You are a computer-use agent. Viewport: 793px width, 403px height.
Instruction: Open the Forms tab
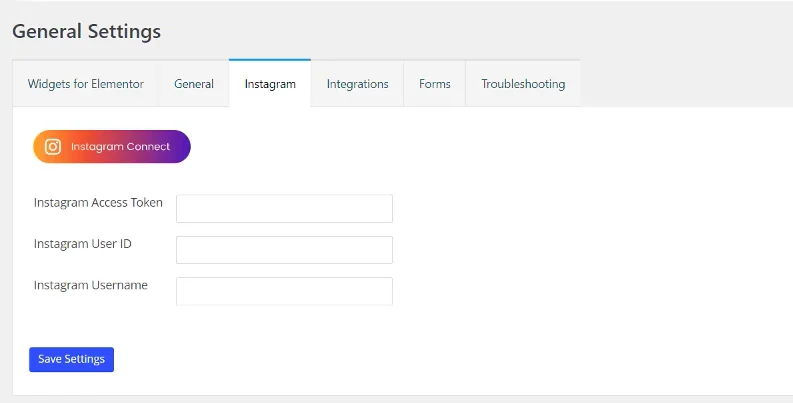pyautogui.click(x=434, y=84)
